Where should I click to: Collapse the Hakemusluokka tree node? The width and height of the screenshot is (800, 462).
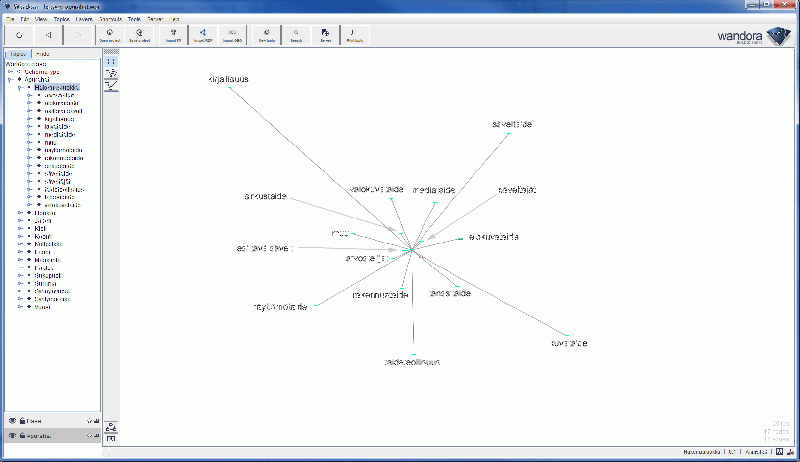[20, 88]
